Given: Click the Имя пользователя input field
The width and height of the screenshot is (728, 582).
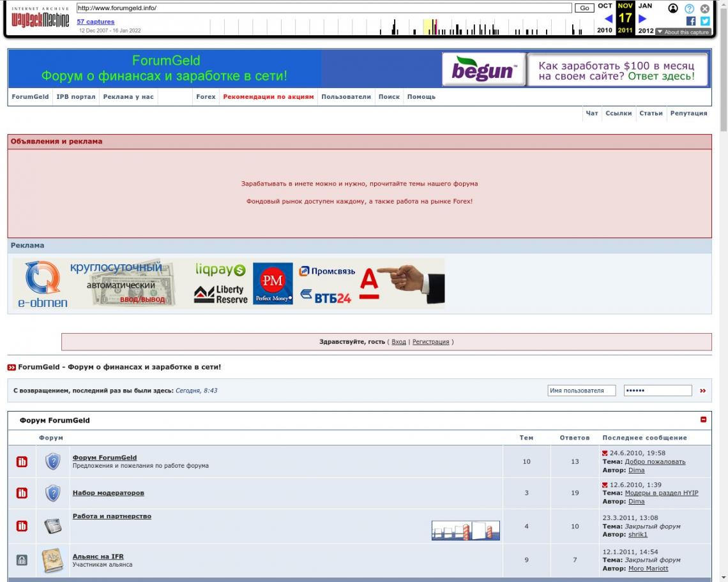Looking at the screenshot, I should tap(581, 391).
